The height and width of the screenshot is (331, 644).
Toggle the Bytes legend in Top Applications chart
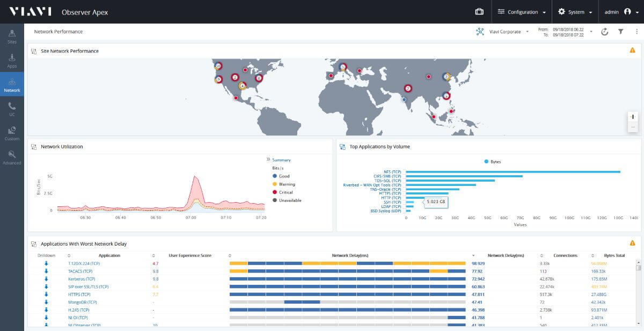(x=493, y=161)
